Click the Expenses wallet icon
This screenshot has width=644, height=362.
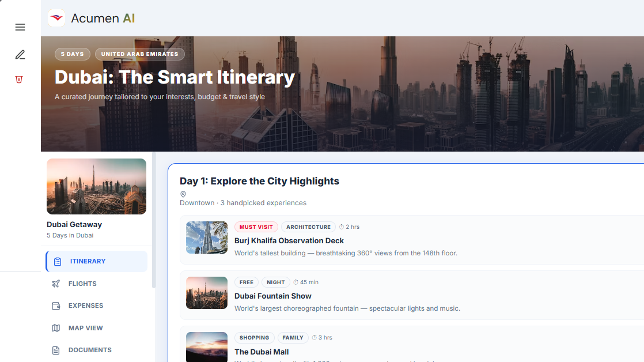click(x=56, y=306)
